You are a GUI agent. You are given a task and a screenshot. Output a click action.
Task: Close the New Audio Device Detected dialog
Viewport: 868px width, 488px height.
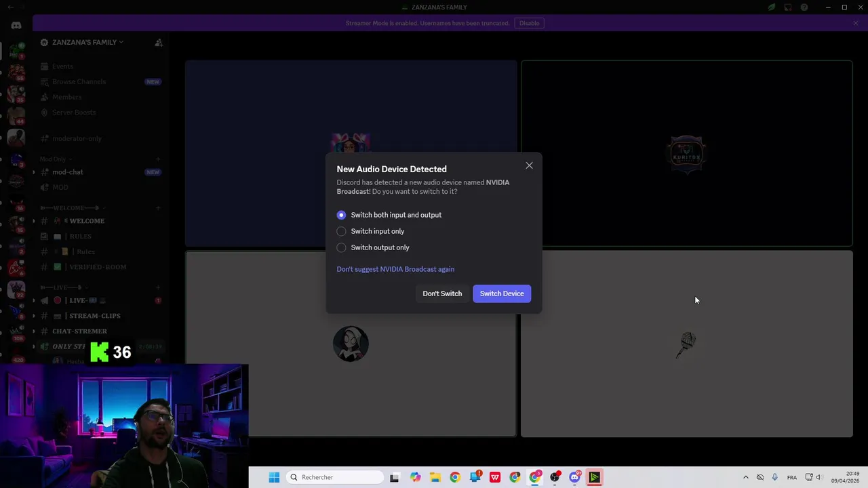pos(529,165)
